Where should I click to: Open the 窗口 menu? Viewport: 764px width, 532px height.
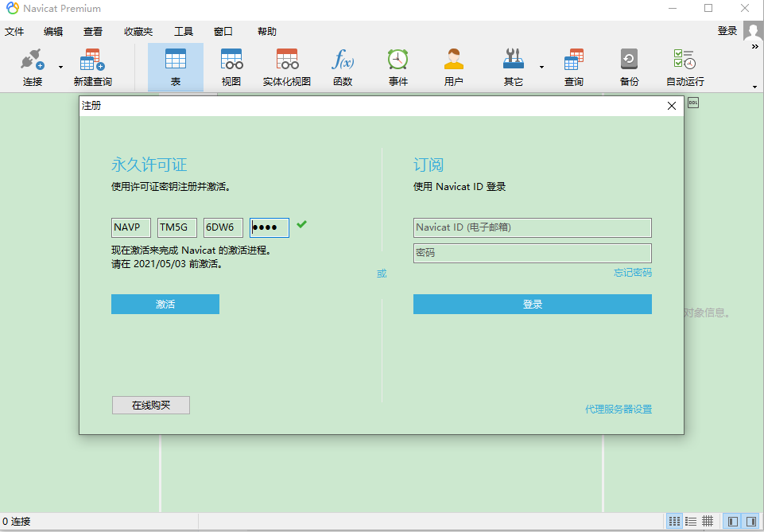point(223,32)
